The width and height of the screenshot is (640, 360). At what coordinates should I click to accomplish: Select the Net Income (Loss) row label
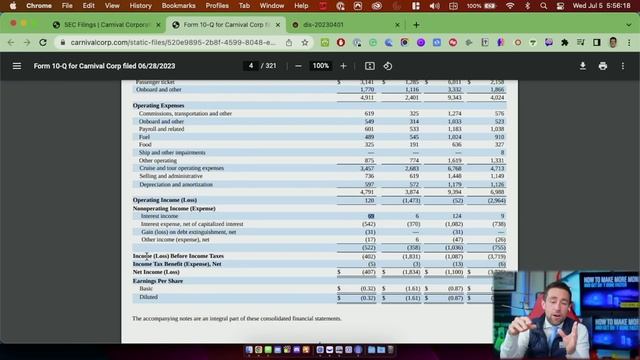(x=156, y=272)
